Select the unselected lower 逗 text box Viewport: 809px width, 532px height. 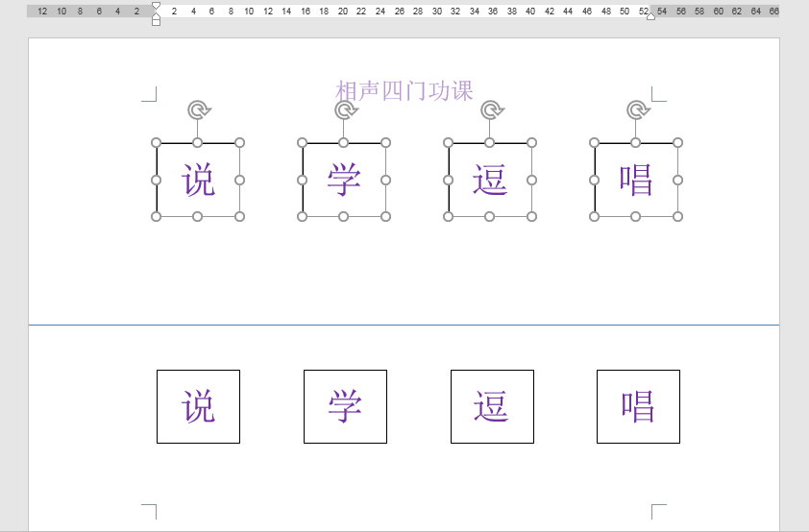tap(492, 406)
